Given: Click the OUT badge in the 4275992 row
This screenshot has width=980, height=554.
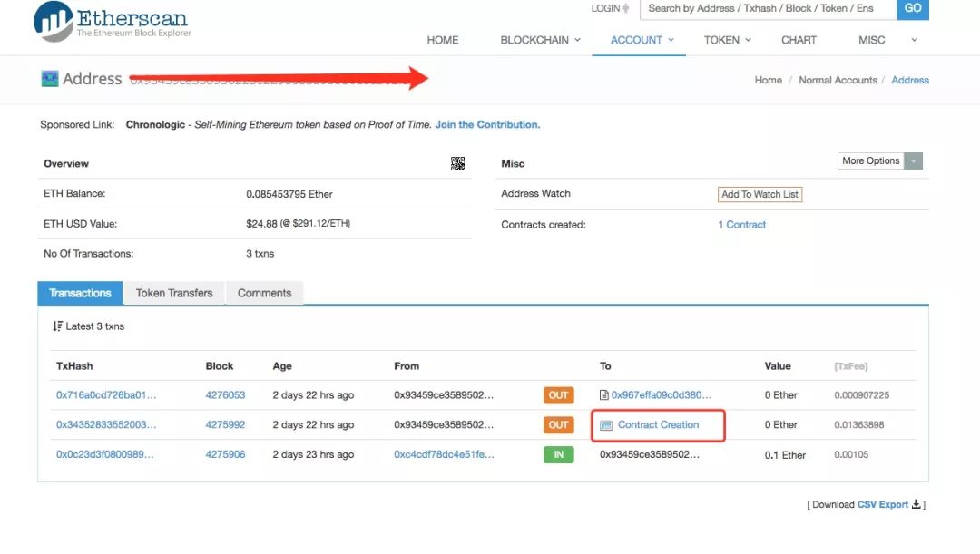Looking at the screenshot, I should tap(558, 424).
